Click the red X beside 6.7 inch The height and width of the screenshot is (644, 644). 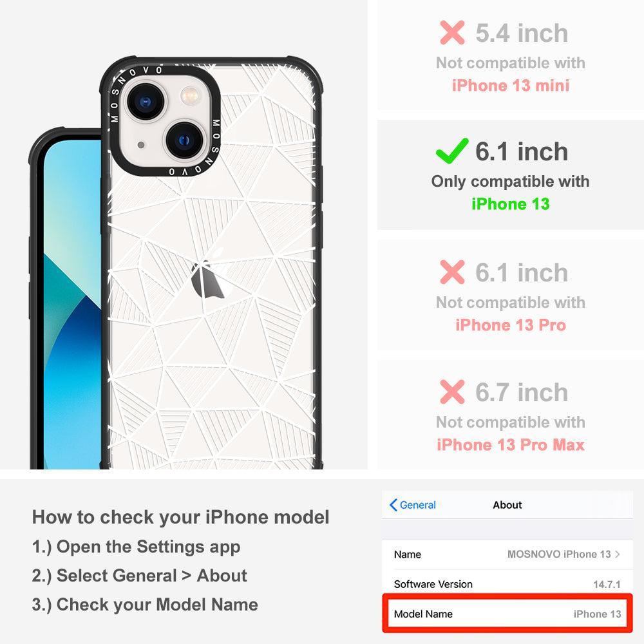[452, 392]
